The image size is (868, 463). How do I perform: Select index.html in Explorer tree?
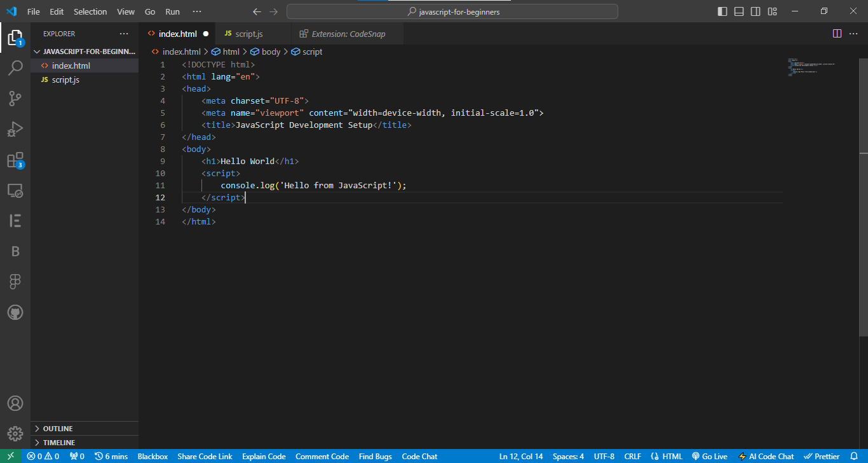pyautogui.click(x=85, y=66)
